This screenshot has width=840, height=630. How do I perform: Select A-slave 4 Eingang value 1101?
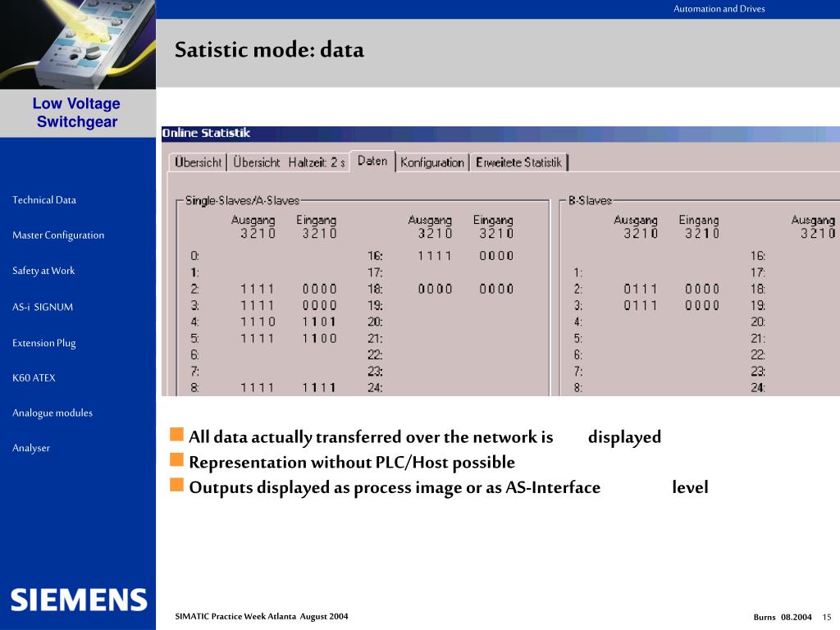(319, 322)
